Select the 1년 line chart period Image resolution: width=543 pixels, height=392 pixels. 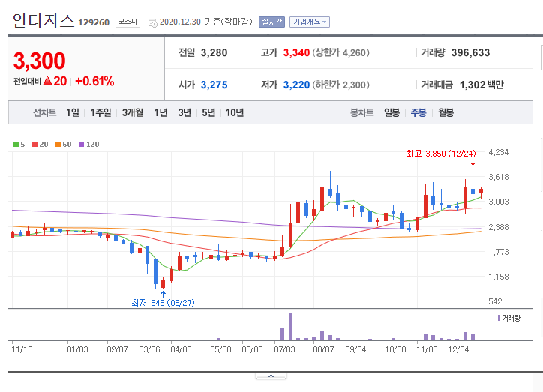click(x=160, y=112)
